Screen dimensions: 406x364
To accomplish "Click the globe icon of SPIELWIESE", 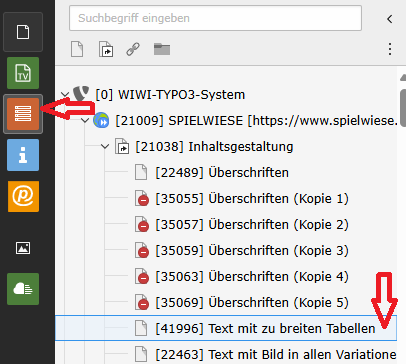I will pos(101,120).
